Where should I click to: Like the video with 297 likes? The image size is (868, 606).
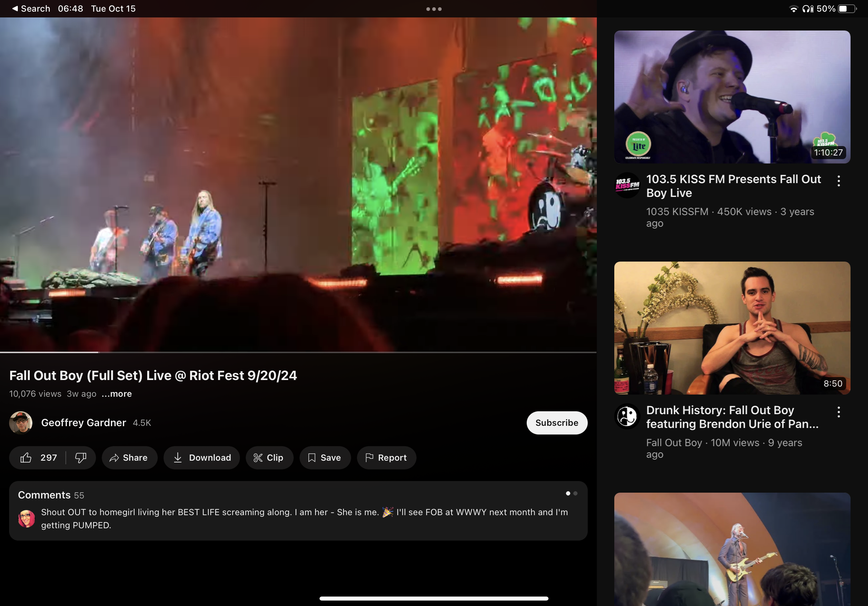(x=38, y=457)
